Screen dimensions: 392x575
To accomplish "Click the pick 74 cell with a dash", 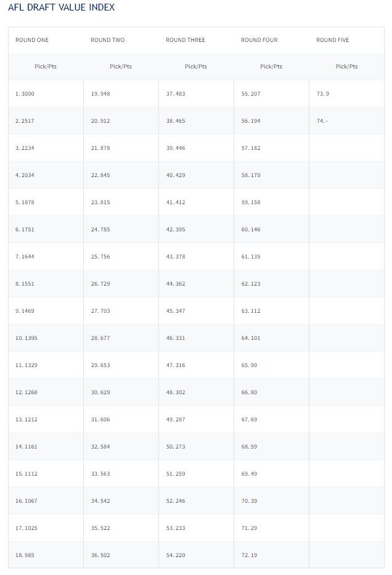I will (x=322, y=121).
